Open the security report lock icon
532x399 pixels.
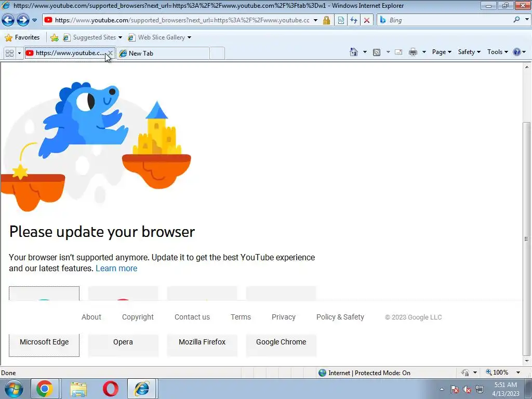pyautogui.click(x=326, y=20)
